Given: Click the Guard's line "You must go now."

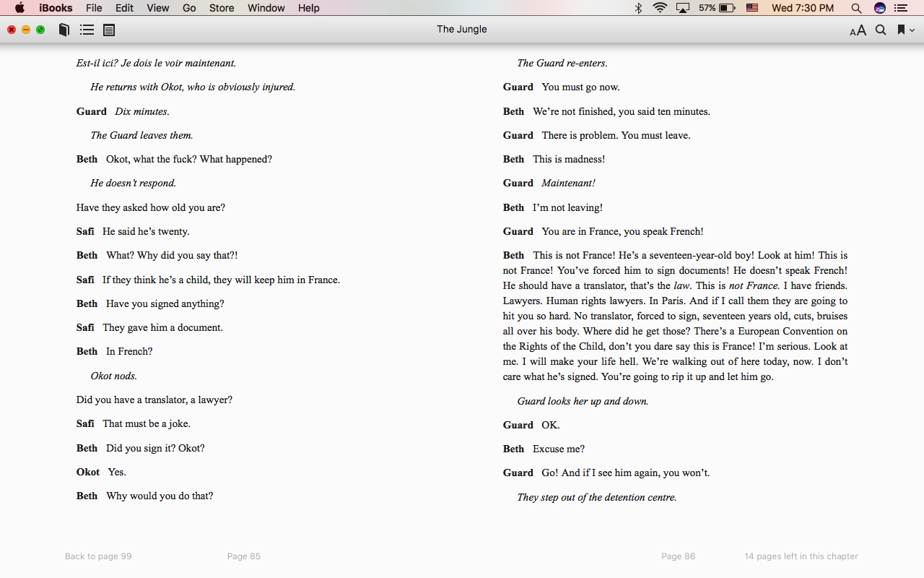Looking at the screenshot, I should point(580,87).
